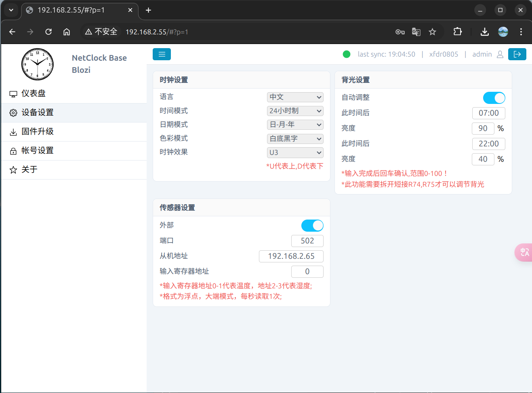Open Chrome profile avatar
Image resolution: width=532 pixels, height=393 pixels.
pyautogui.click(x=503, y=32)
